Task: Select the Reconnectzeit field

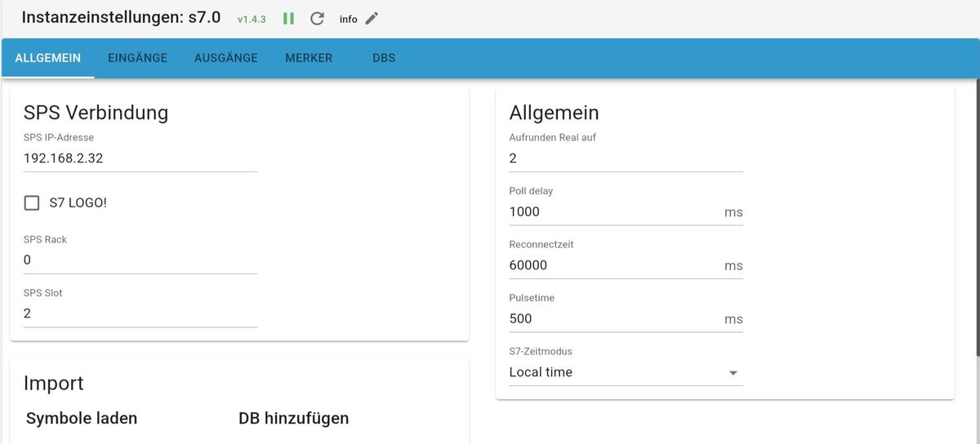Action: pyautogui.click(x=612, y=265)
